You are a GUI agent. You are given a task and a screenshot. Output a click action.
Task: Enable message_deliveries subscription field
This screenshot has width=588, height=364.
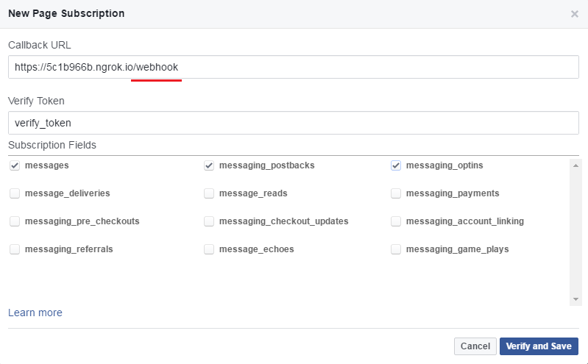(15, 193)
